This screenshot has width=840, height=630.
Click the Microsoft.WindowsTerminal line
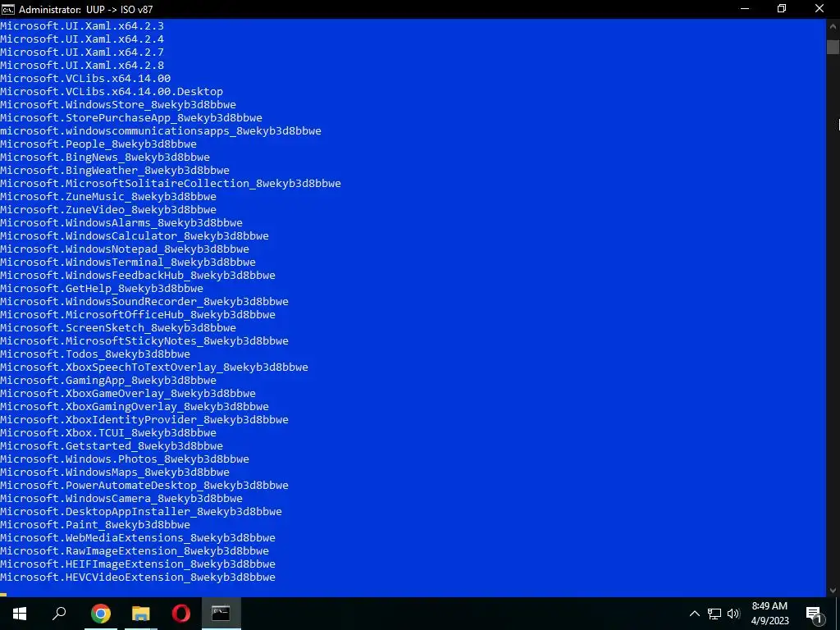pyautogui.click(x=128, y=262)
